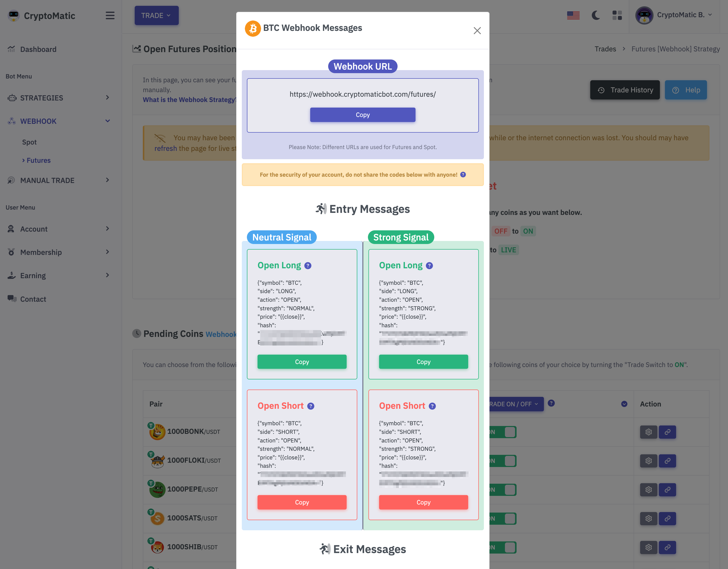The width and height of the screenshot is (728, 569).
Task: Toggle trade switch for 1000PEPE/USDT
Action: click(x=503, y=490)
